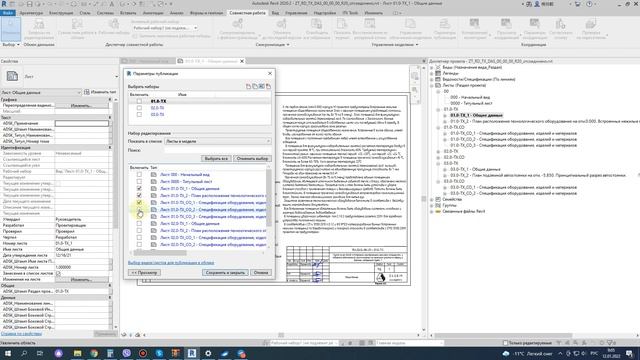Open the 'Справка по свойствам' link
Viewport: 640px width, 360px height.
(x=21, y=334)
